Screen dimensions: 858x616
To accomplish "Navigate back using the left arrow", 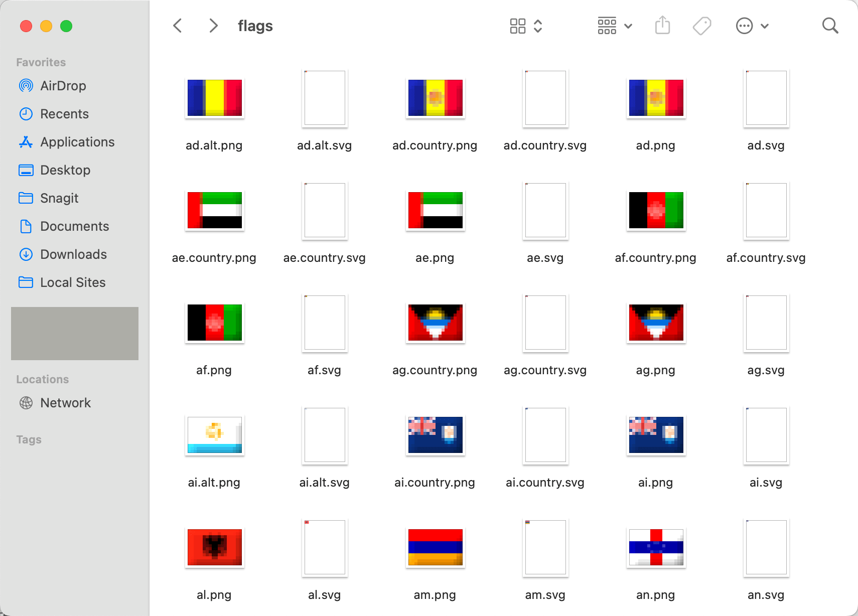I will (x=177, y=25).
